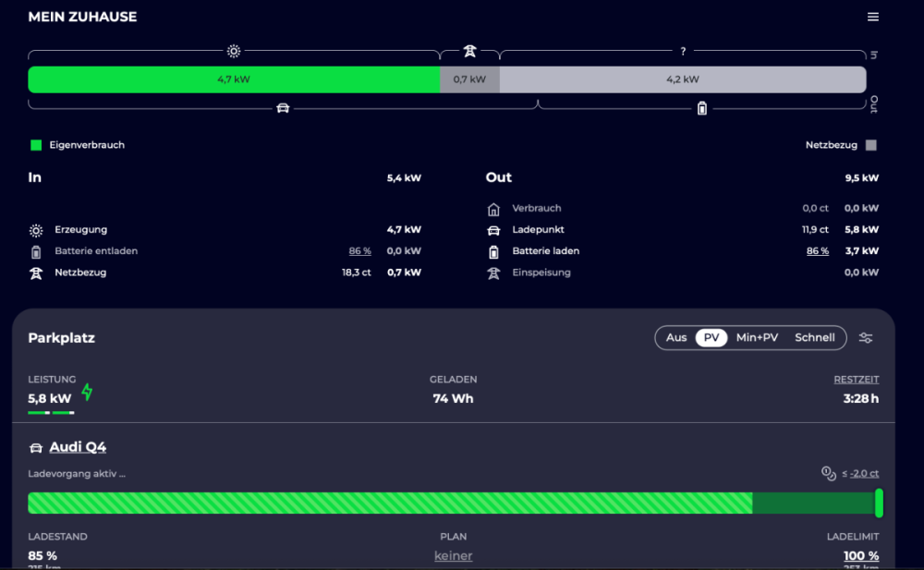The width and height of the screenshot is (924, 570).
Task: Select the PV charging mode
Action: 711,338
